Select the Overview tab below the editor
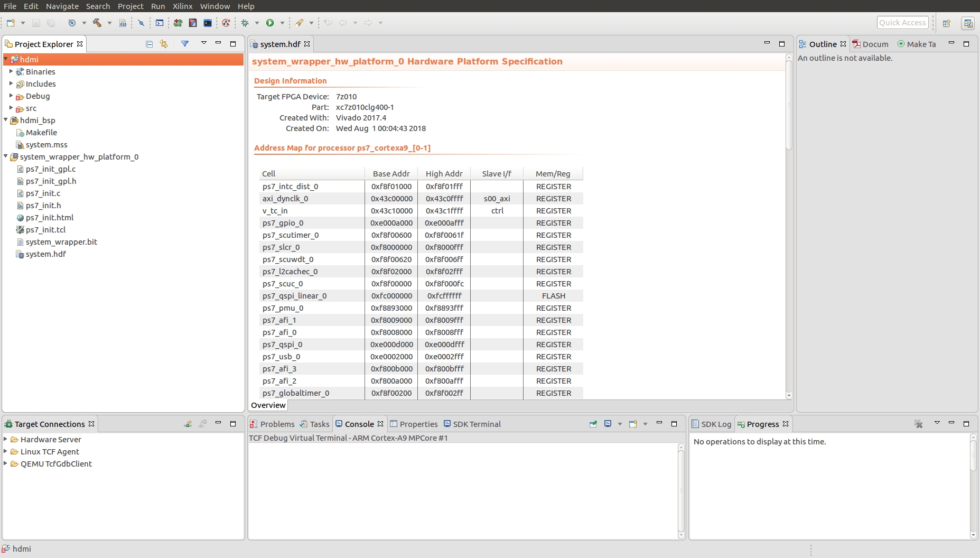Viewport: 980px width, 558px height. [x=268, y=405]
